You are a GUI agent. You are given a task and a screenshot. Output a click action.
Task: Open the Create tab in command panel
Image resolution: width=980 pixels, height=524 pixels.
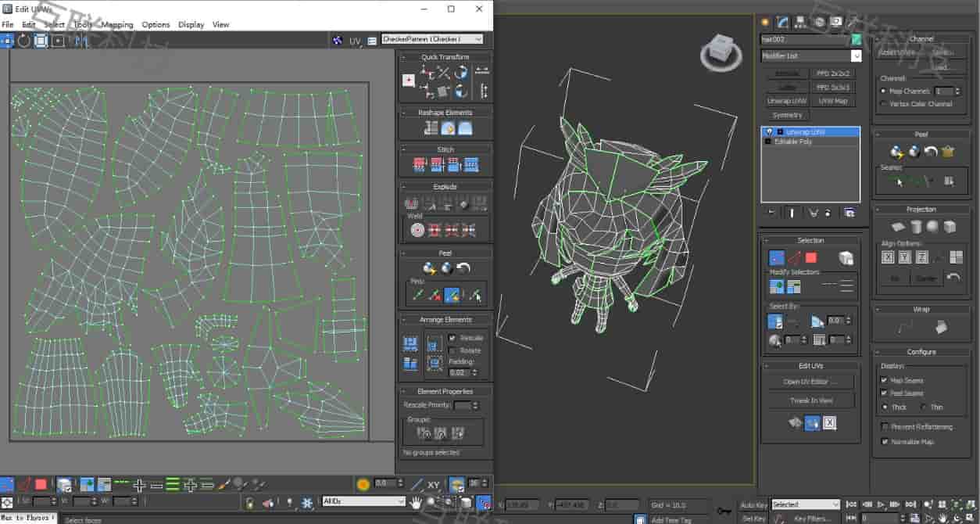point(765,22)
